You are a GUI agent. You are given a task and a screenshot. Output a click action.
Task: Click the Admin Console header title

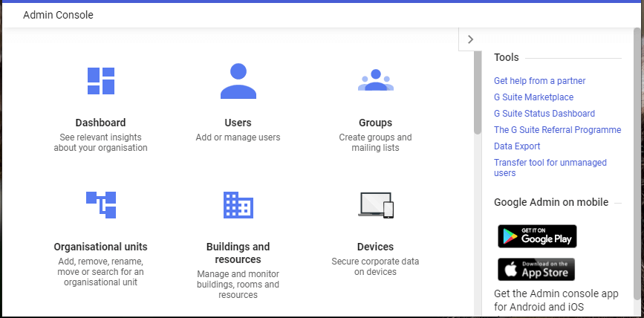(59, 15)
